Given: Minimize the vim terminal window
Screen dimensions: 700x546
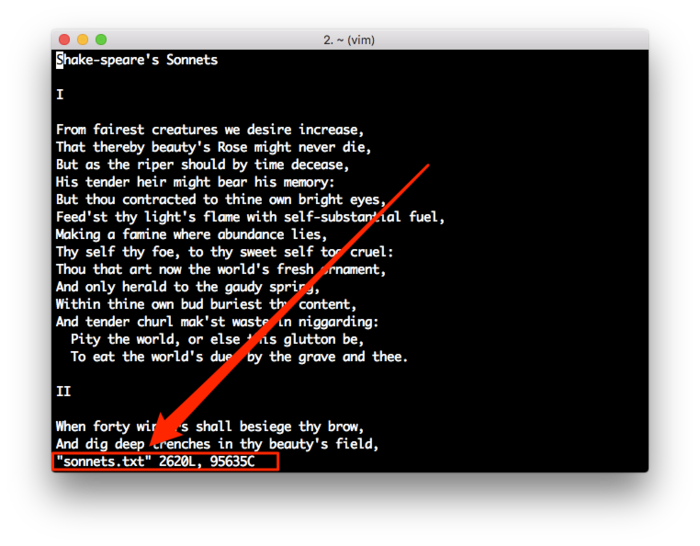Looking at the screenshot, I should click(83, 40).
